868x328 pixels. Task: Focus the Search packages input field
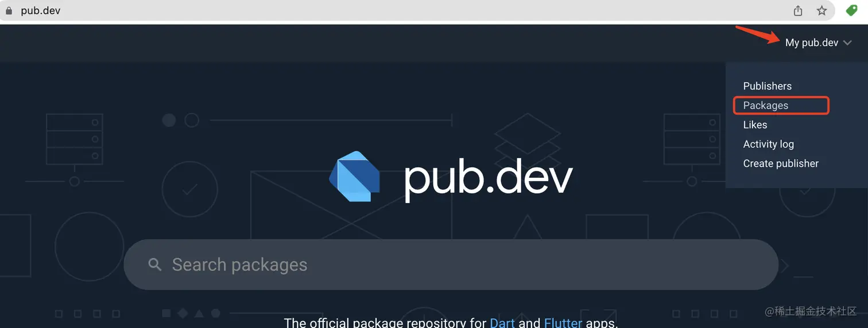pos(451,264)
